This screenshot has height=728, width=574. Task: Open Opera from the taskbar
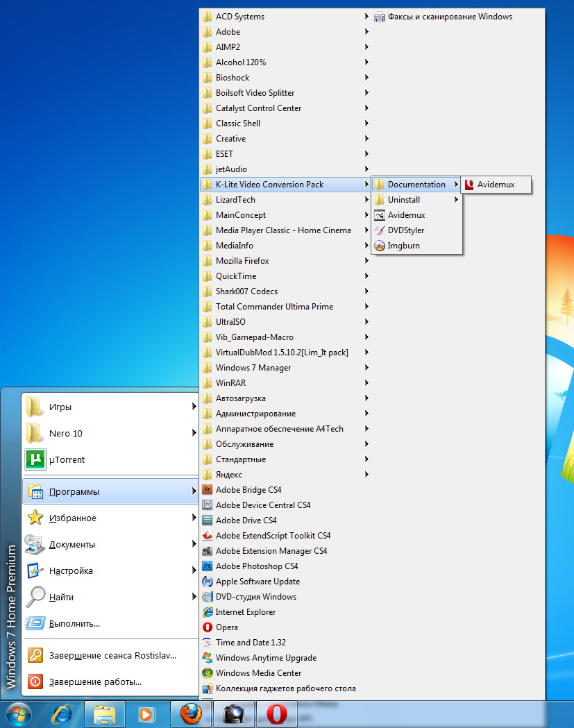(x=276, y=714)
